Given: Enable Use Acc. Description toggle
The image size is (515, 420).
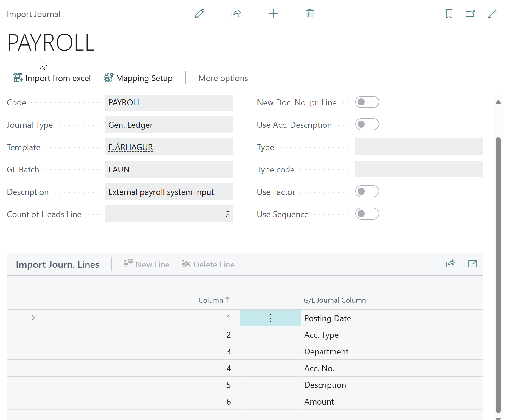Looking at the screenshot, I should pyautogui.click(x=367, y=125).
